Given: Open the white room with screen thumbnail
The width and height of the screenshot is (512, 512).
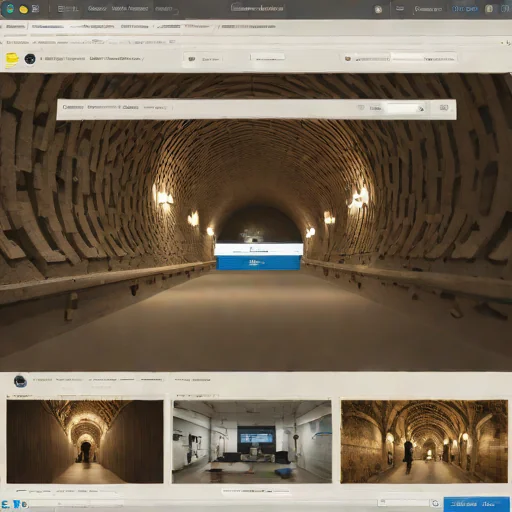Looking at the screenshot, I should point(252,442).
